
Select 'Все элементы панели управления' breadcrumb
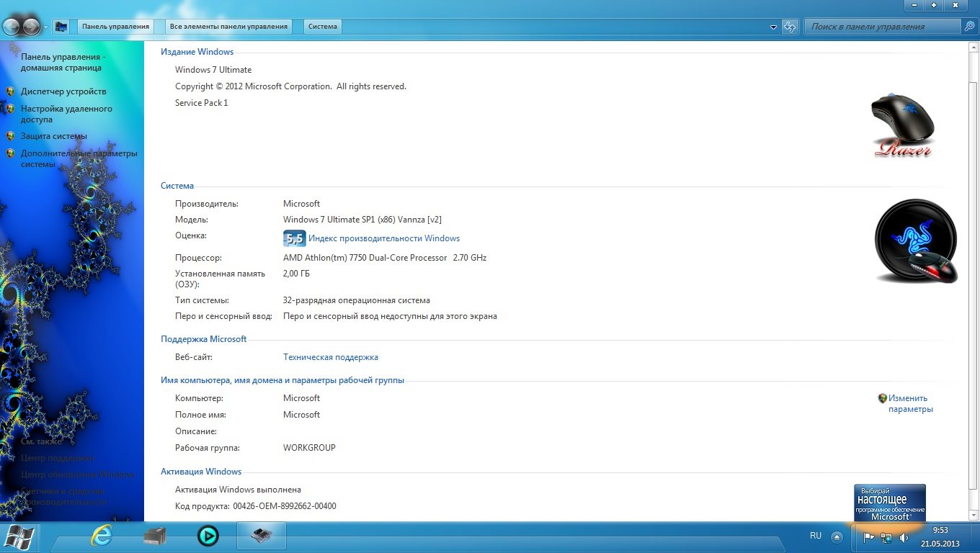point(228,27)
